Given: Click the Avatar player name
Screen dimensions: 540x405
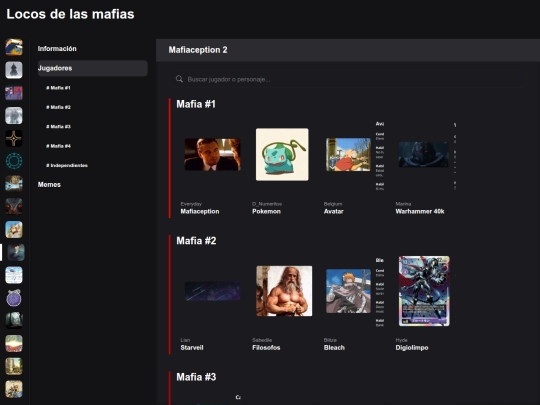Looking at the screenshot, I should 333,211.
